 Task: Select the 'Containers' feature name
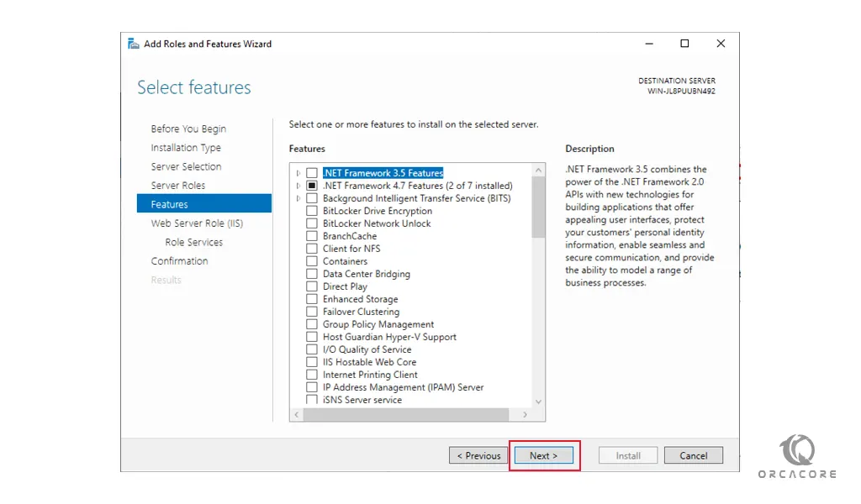(345, 261)
